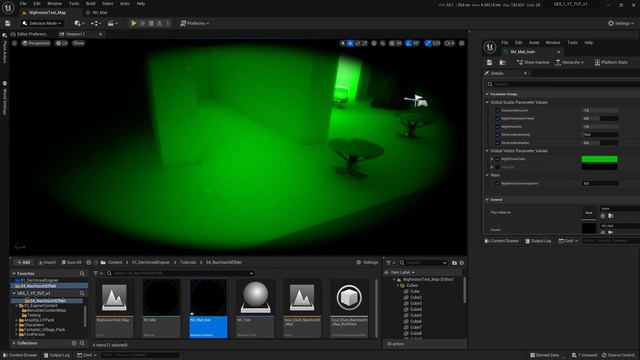Viewport: 640px width, 360px height.
Task: Click the Outliner filter icon
Action: 388,263
